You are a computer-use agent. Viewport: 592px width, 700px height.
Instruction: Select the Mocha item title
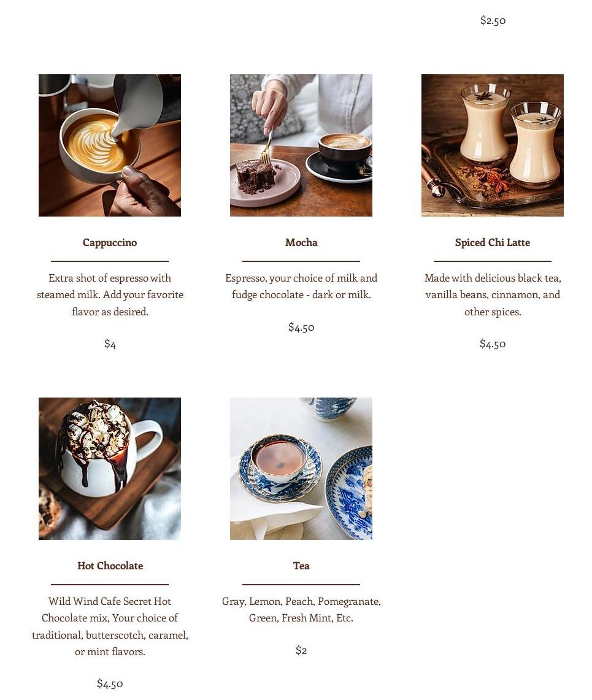301,242
